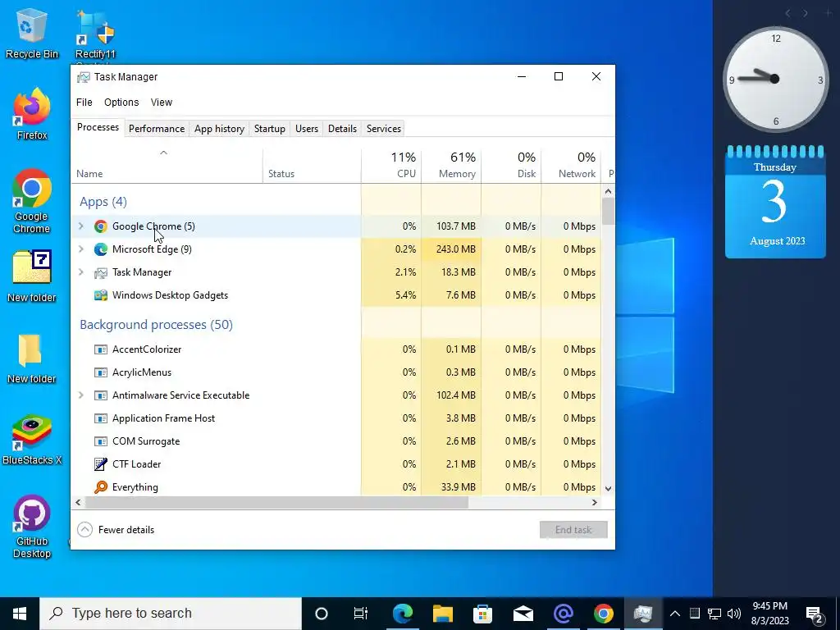The image size is (840, 630).
Task: Switch to the Startup tab
Action: [269, 129]
